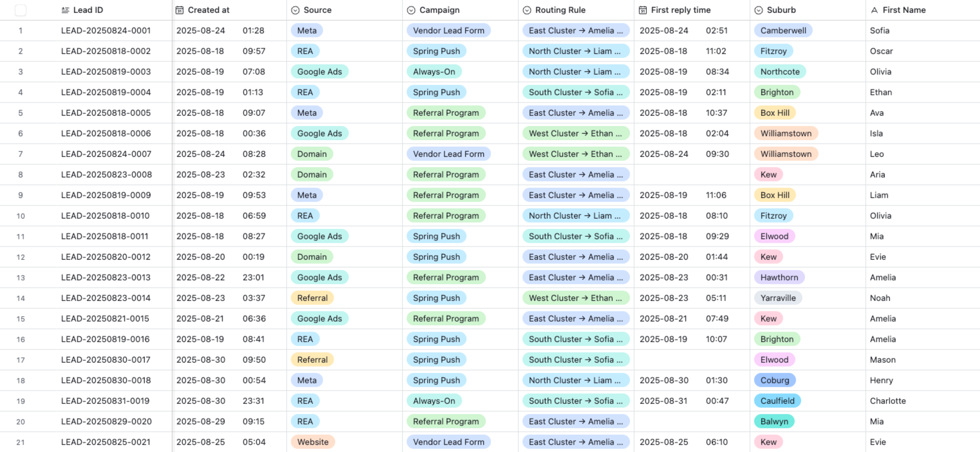This screenshot has width=980, height=452.
Task: Open the Source selector on the LEAD-20250824-0001 row
Action: 307,30
